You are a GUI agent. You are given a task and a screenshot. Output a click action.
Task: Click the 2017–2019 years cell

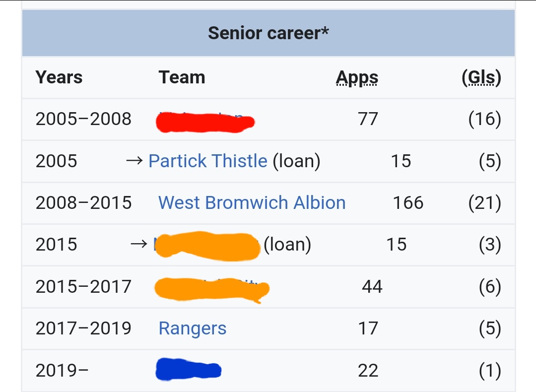83,328
